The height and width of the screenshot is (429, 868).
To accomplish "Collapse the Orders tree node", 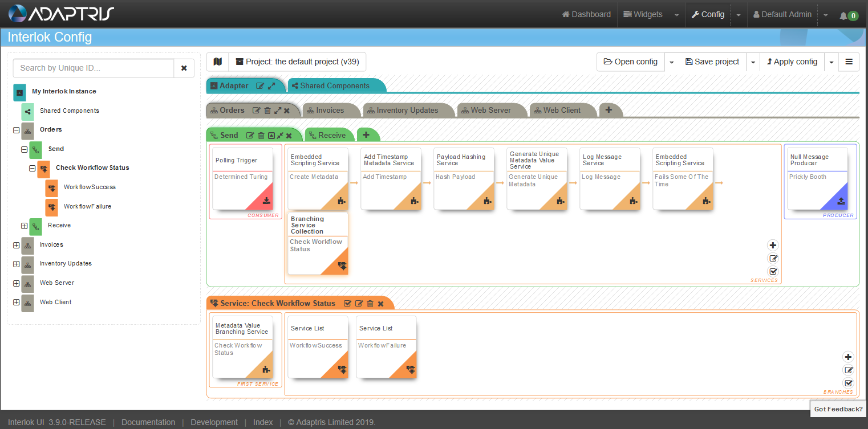I will (x=16, y=130).
